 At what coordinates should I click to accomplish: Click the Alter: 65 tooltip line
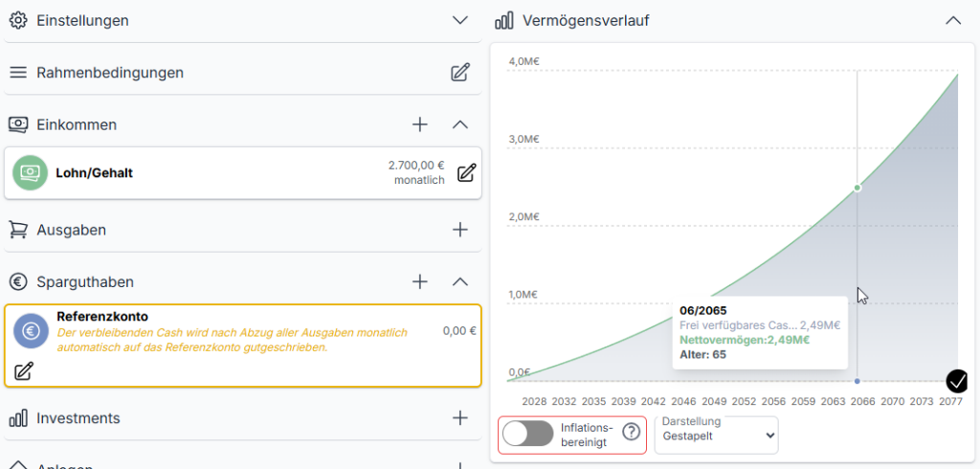(x=703, y=354)
